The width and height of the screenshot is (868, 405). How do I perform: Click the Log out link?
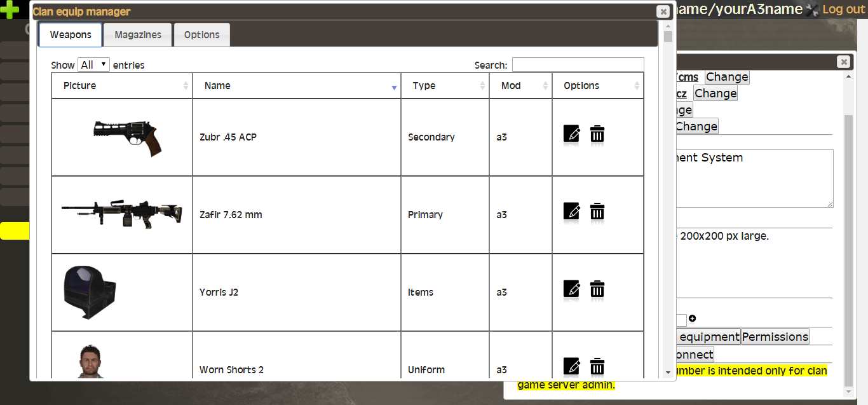pyautogui.click(x=843, y=10)
